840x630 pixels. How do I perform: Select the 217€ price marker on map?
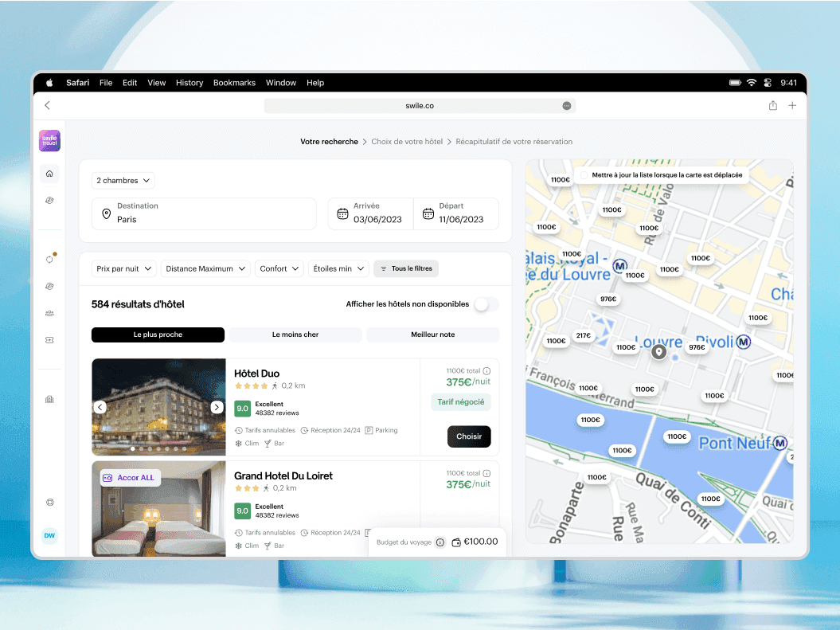pos(584,335)
